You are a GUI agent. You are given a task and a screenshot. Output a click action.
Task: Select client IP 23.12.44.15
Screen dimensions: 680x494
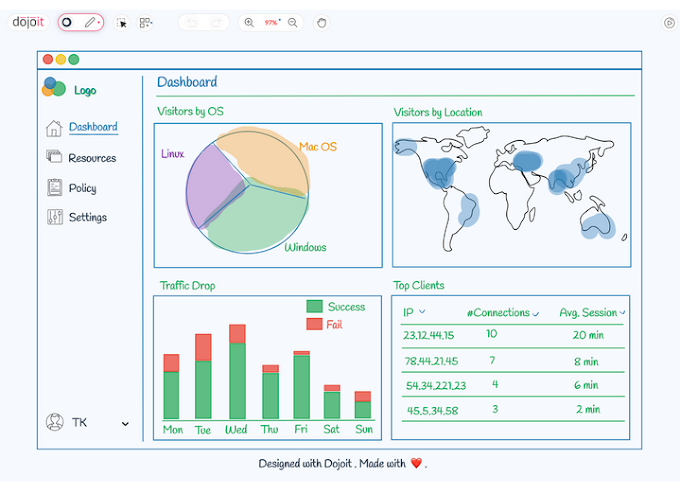point(428,335)
